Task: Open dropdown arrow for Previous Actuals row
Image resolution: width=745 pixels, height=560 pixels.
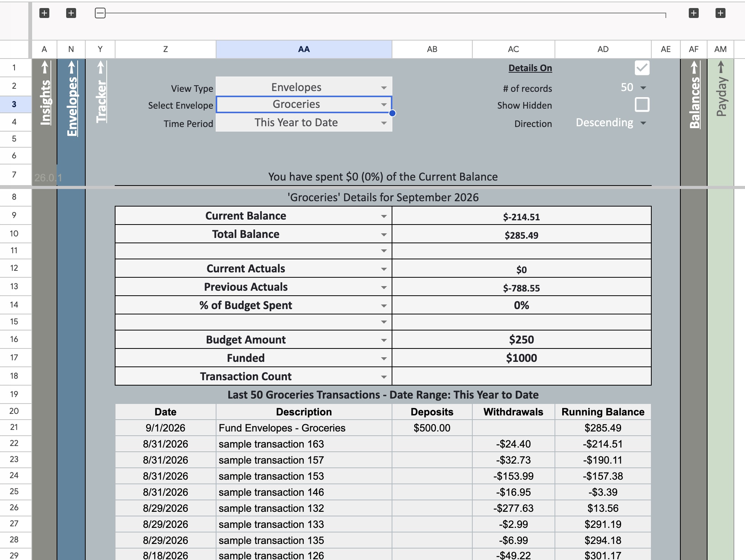Action: [x=384, y=288]
